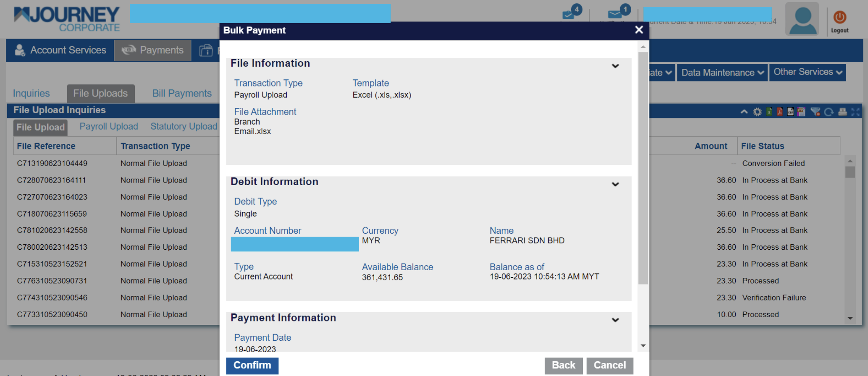868x376 pixels.
Task: Select file reference C780020623142513
Action: pyautogui.click(x=52, y=247)
